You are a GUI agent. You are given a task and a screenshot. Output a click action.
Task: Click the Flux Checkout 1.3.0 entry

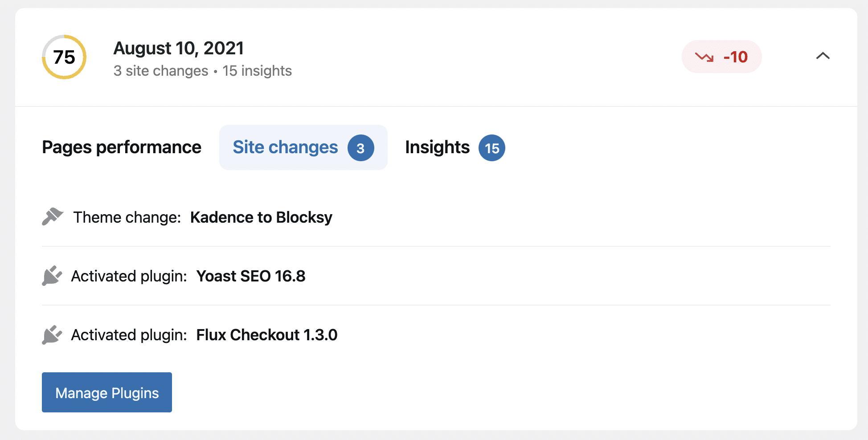tap(267, 335)
